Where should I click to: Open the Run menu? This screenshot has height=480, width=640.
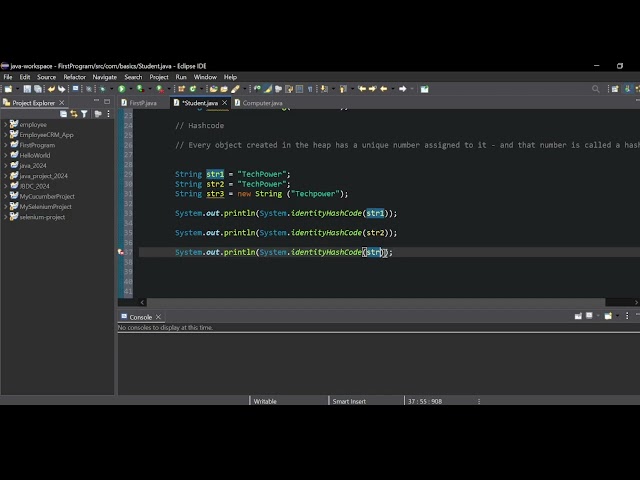(181, 77)
